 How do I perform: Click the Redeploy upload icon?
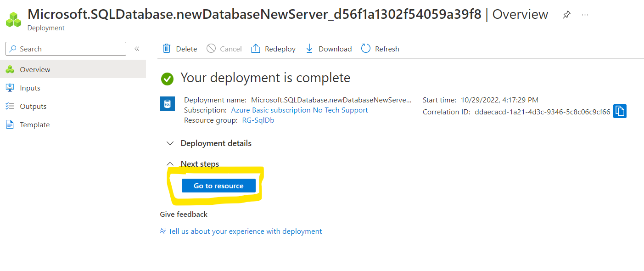(256, 49)
